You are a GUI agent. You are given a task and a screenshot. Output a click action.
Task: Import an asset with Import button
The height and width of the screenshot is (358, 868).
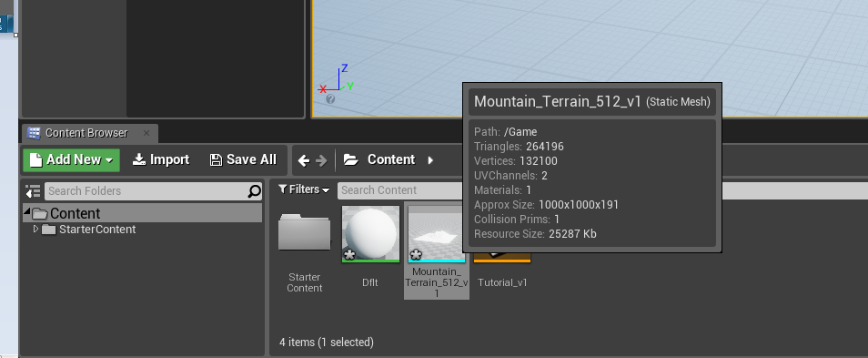(x=161, y=160)
